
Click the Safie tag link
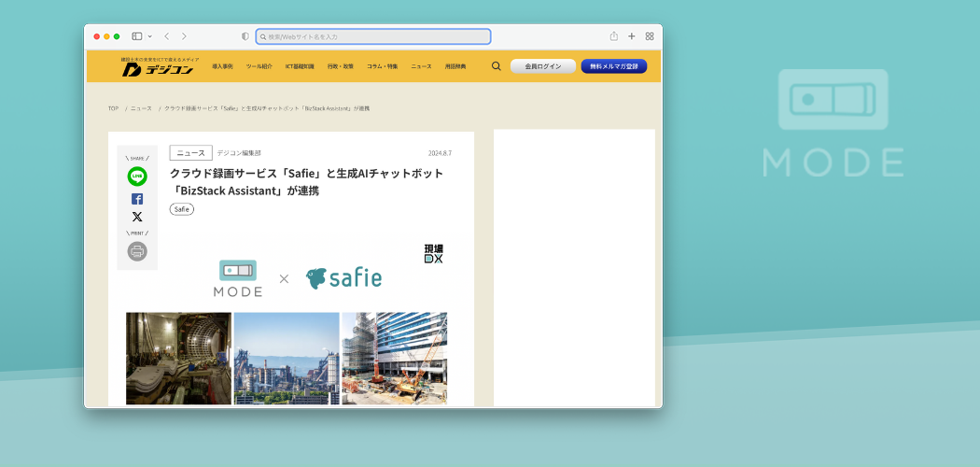[x=182, y=209]
